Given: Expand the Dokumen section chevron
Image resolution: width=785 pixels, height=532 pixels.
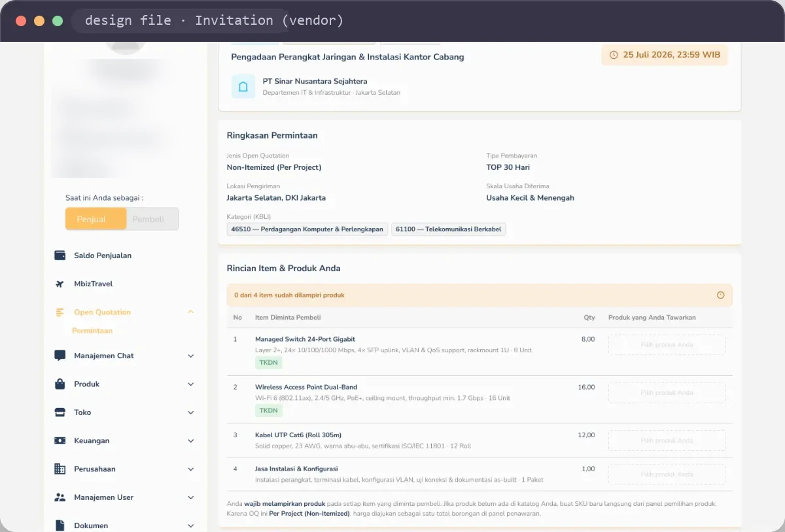Looking at the screenshot, I should click(x=191, y=526).
